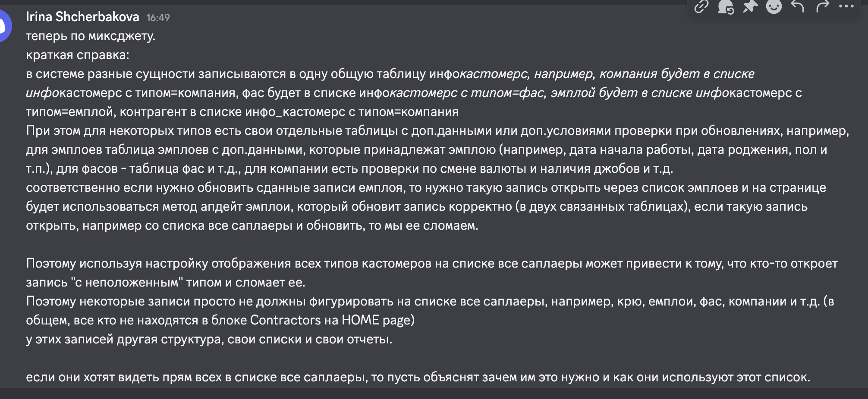Click the last line starting "если они хотят"

(418, 377)
